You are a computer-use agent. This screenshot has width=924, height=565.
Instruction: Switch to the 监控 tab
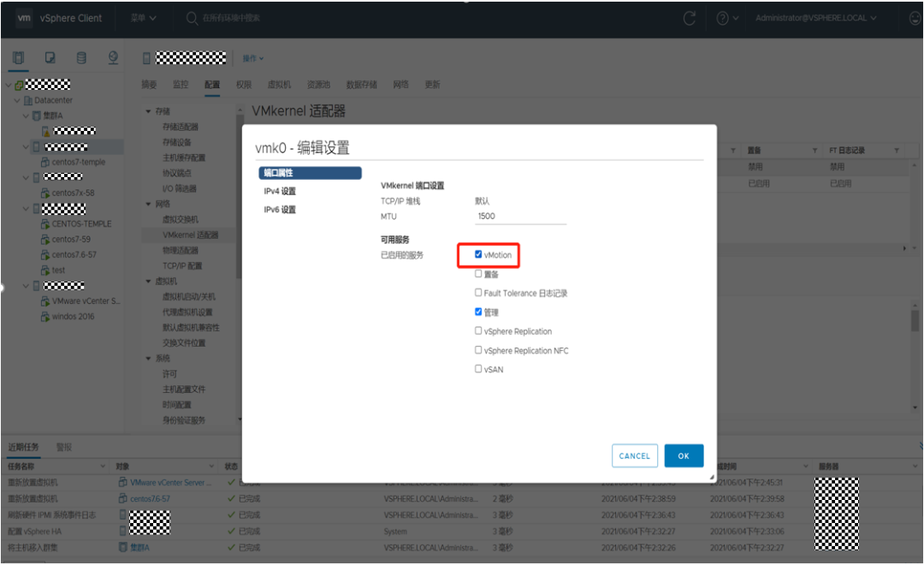pos(181,85)
